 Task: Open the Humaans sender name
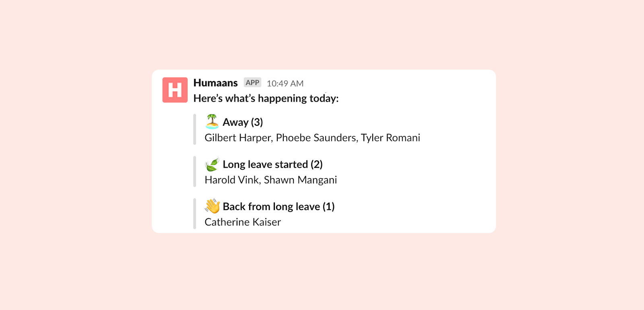[215, 83]
